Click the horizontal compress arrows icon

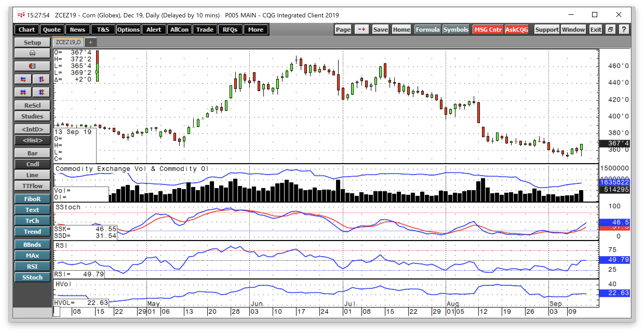point(23,92)
